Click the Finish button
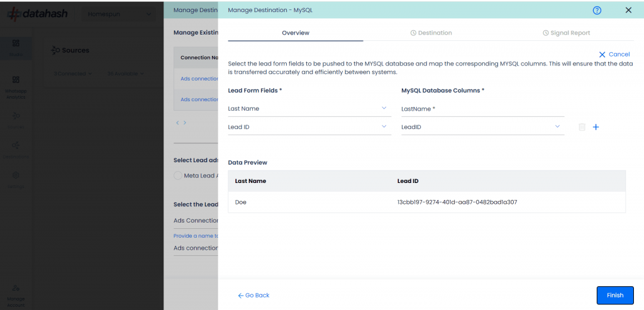The width and height of the screenshot is (644, 310). point(615,295)
